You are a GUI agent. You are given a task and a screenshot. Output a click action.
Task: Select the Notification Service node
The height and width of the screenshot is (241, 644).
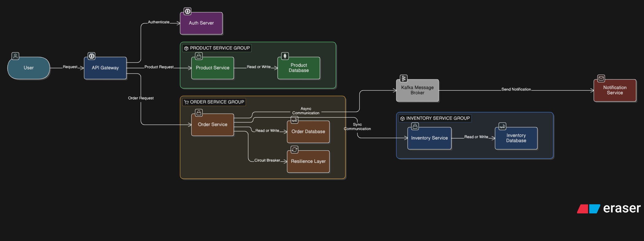615,90
